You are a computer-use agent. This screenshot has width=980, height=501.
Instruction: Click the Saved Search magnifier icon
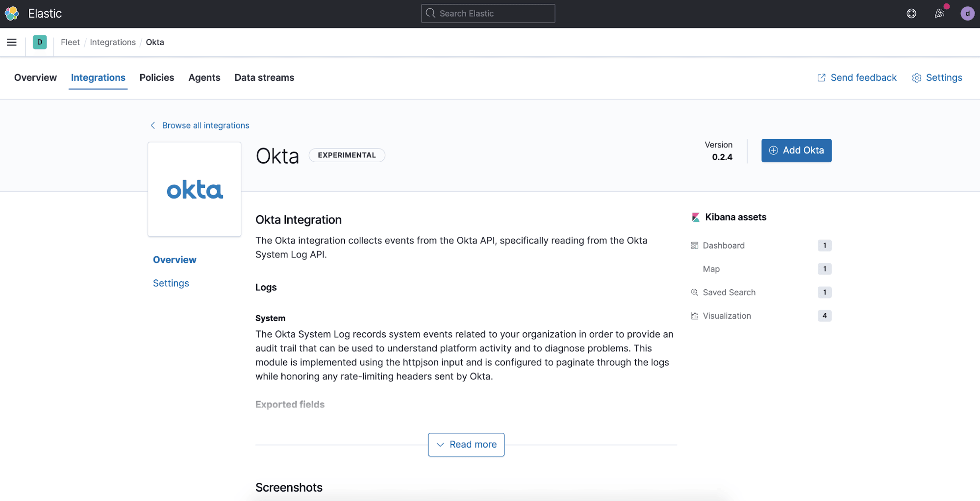pyautogui.click(x=694, y=292)
